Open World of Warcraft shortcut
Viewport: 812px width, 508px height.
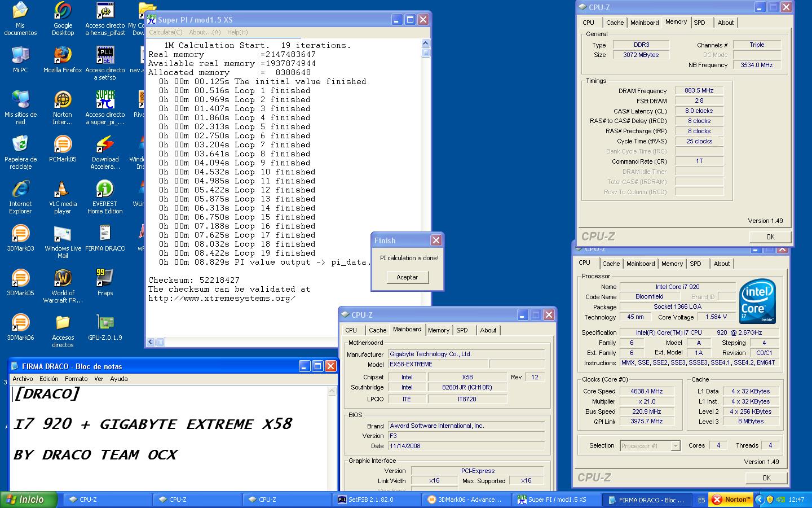point(63,286)
